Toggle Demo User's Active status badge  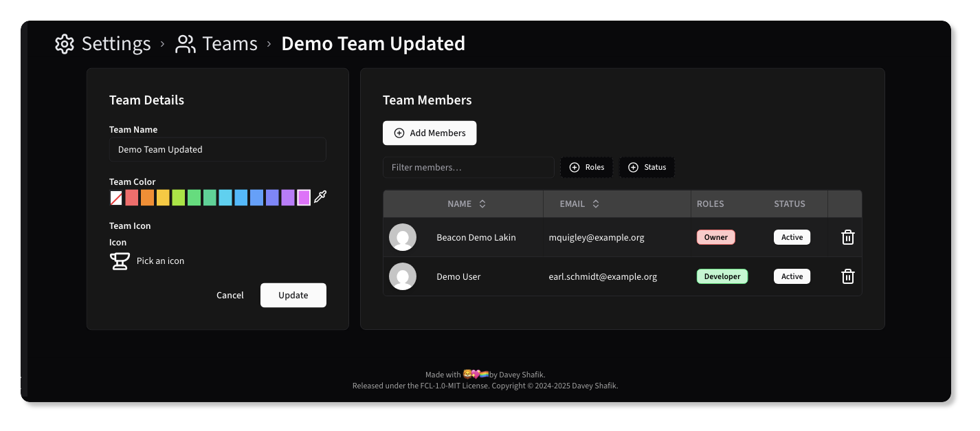click(x=792, y=276)
